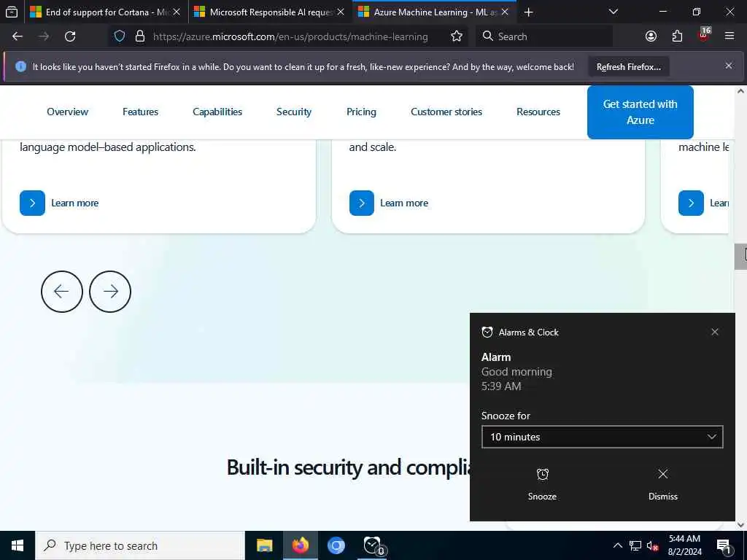Image resolution: width=747 pixels, height=560 pixels.
Task: Navigate to Pricing section
Action: click(x=361, y=112)
